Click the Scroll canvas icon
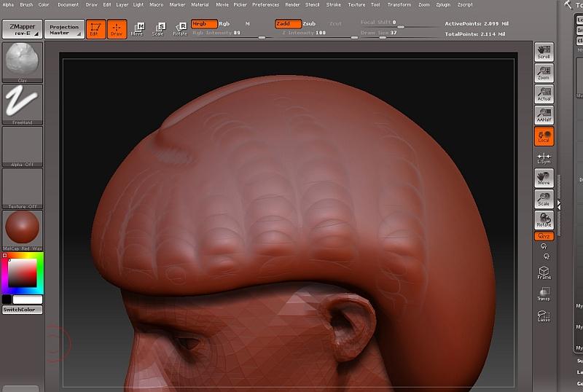The width and height of the screenshot is (583, 392). tap(544, 52)
